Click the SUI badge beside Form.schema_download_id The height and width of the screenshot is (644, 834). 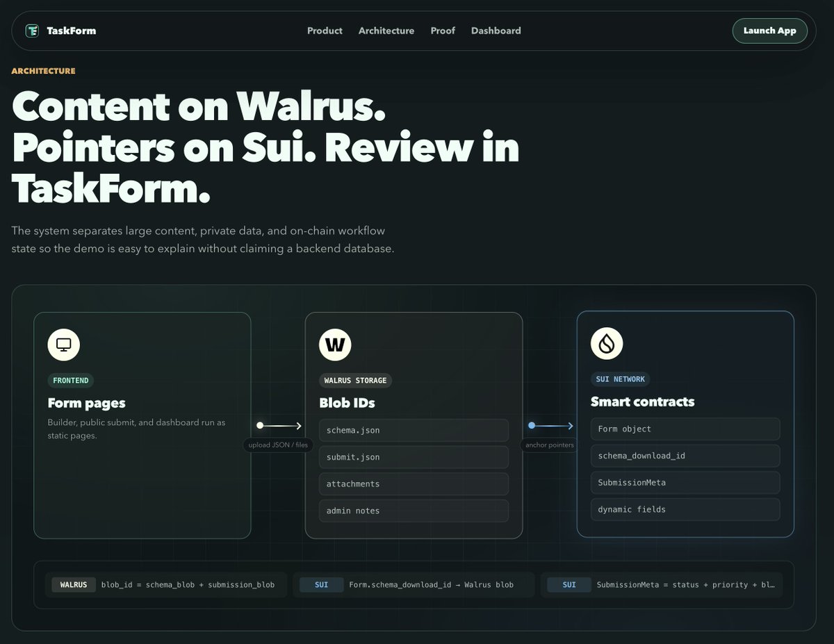click(321, 585)
